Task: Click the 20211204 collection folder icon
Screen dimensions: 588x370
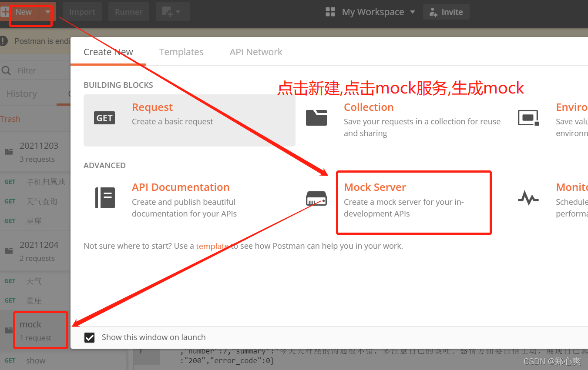Action: tap(9, 251)
